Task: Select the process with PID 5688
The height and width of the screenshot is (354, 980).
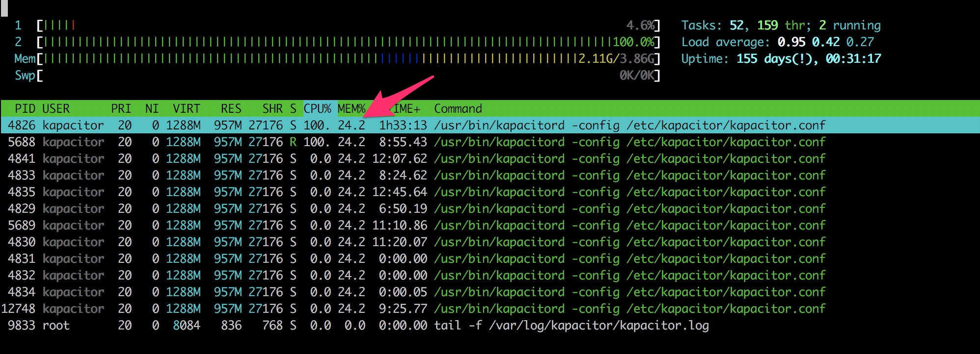Action: pos(490,142)
